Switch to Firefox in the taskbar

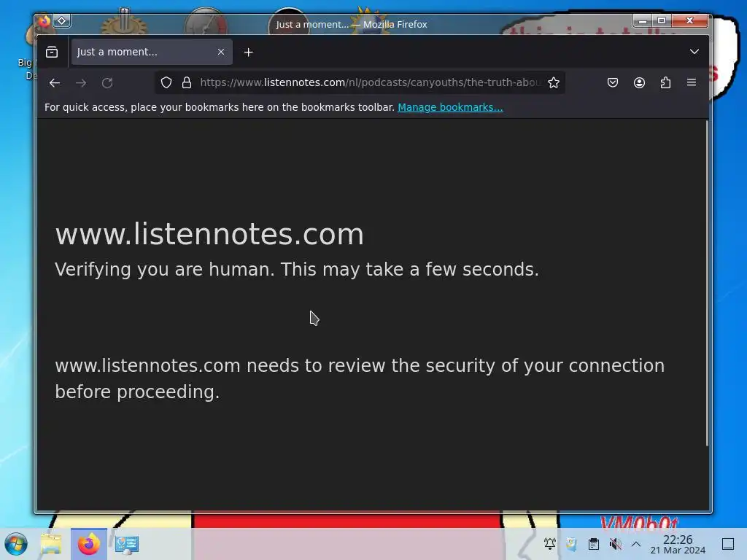pos(88,544)
